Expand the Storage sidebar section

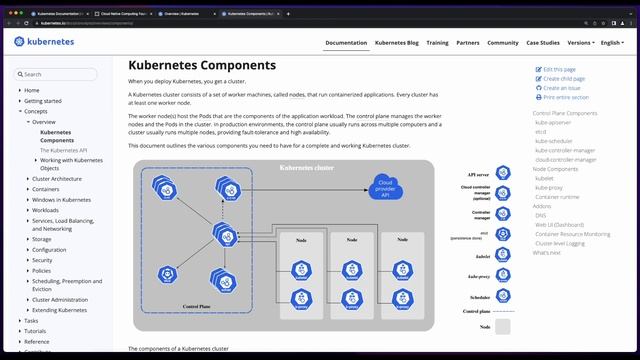[28, 239]
